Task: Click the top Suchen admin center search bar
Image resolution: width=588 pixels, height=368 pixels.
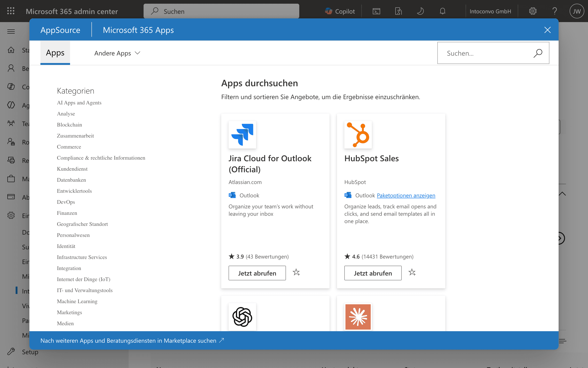Action: 221,11
